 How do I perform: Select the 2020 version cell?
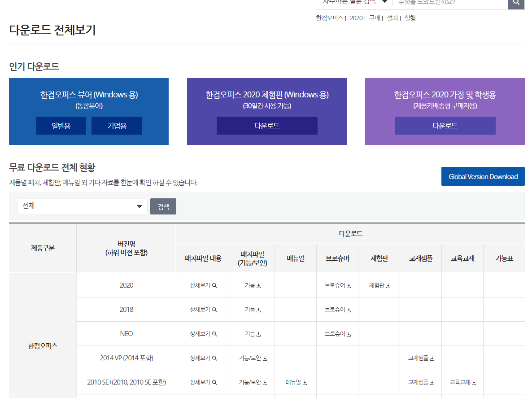pos(126,285)
